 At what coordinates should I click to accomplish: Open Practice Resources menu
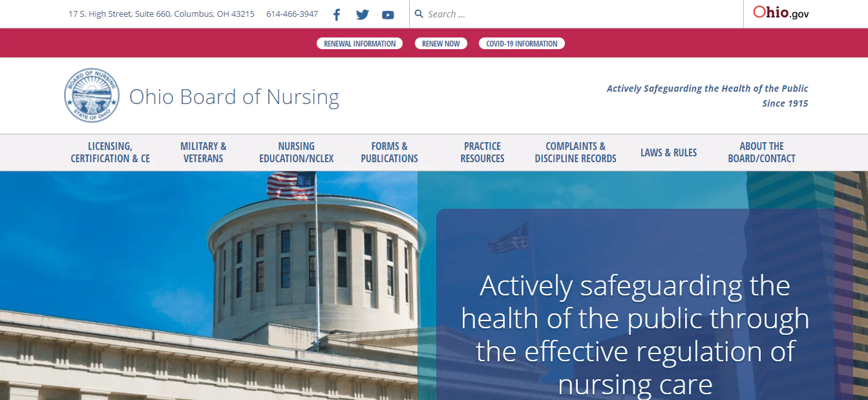coord(482,153)
